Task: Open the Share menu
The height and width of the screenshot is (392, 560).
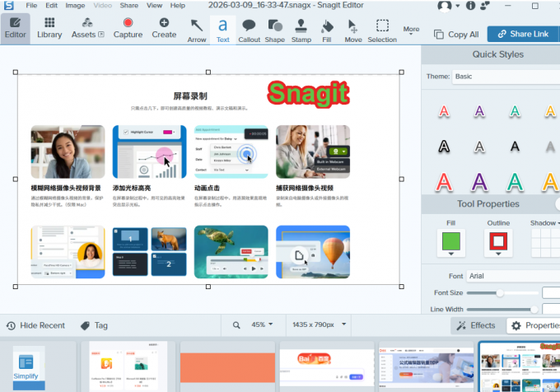Action: [129, 6]
